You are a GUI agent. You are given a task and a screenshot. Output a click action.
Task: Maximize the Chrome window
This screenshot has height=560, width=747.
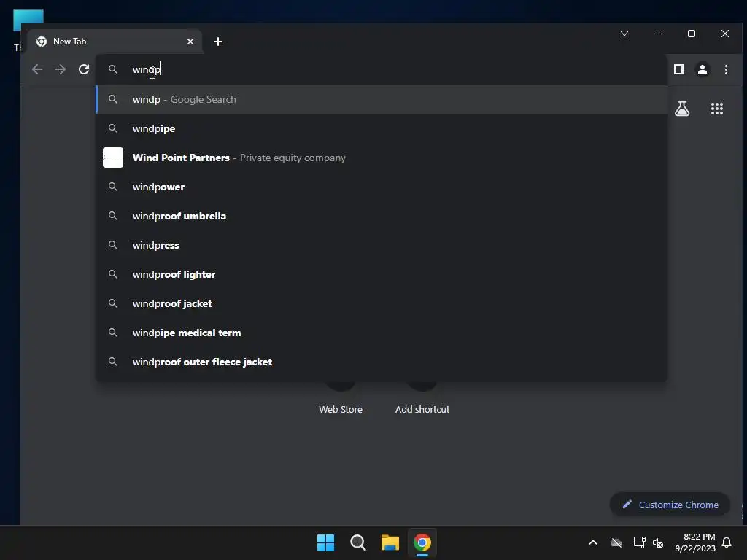tap(692, 34)
